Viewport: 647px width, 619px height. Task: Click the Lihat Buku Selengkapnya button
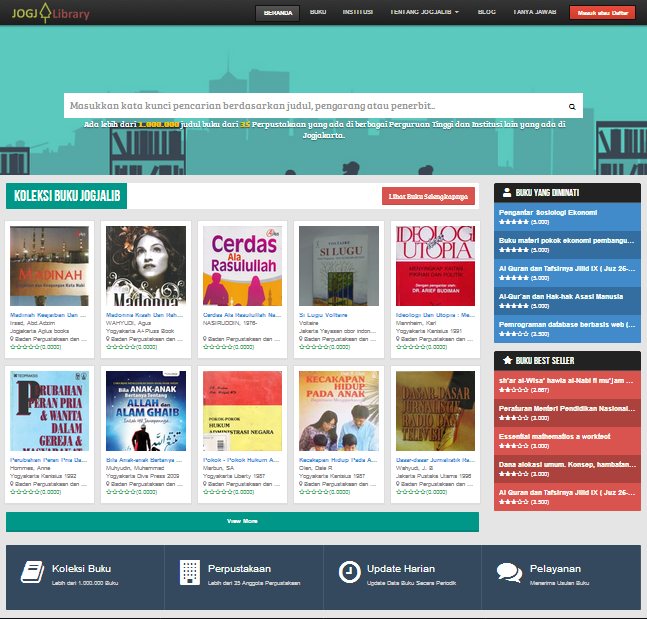point(428,197)
